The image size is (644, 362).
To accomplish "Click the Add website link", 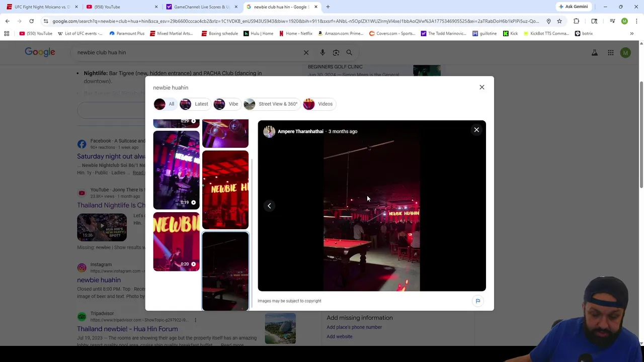I will point(340,337).
